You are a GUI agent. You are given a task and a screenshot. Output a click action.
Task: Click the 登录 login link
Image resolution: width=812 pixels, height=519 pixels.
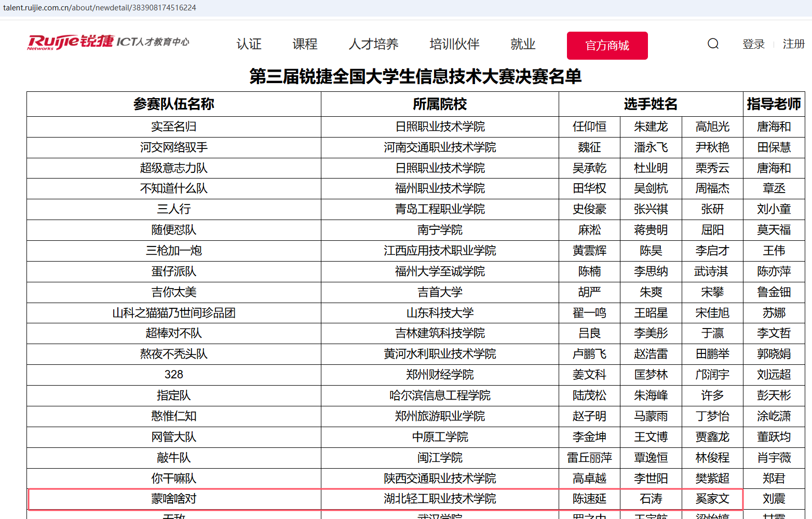tap(753, 44)
